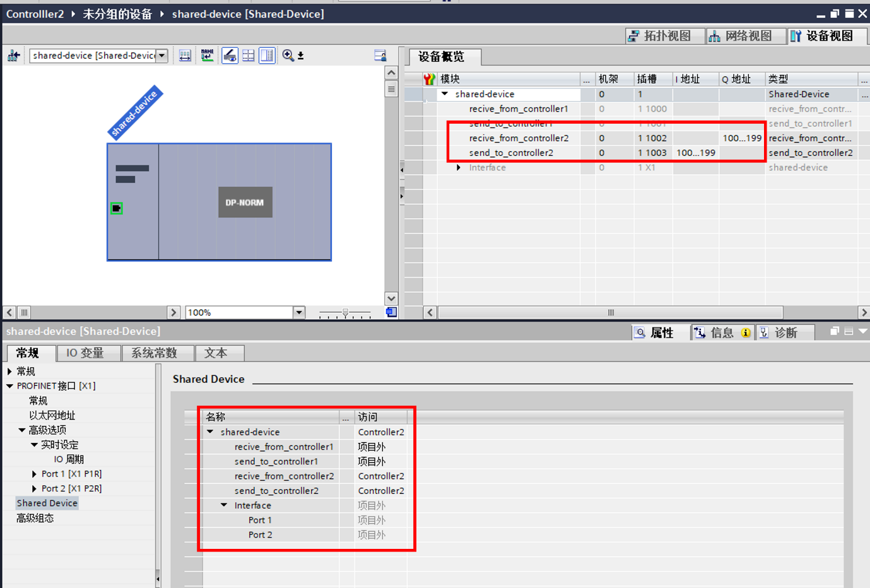The image size is (870, 588).
Task: Click the show module titles toolbar icon
Action: coord(185,56)
